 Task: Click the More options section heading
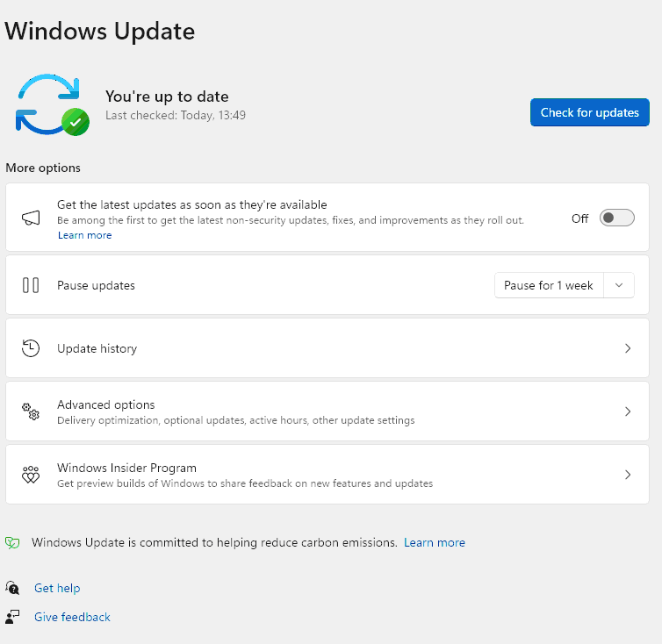coord(43,168)
